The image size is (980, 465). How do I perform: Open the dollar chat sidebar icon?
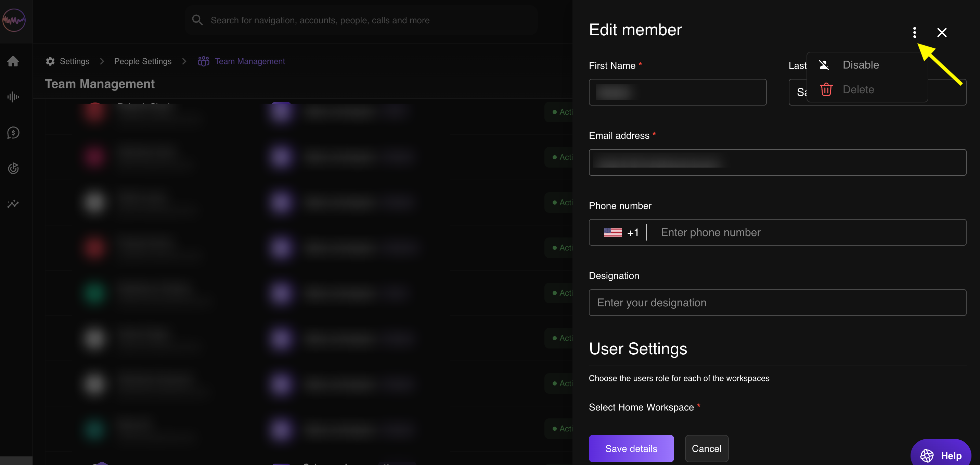tap(13, 133)
